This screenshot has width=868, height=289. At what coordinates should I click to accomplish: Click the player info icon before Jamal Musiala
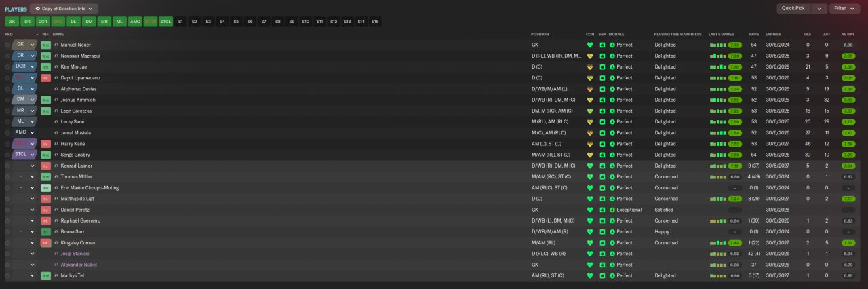click(x=56, y=133)
